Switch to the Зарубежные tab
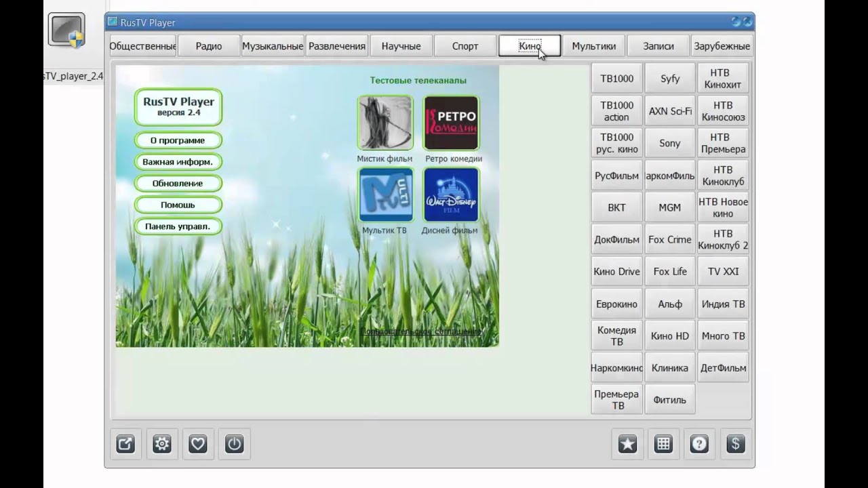The height and width of the screenshot is (488, 868). tap(722, 46)
